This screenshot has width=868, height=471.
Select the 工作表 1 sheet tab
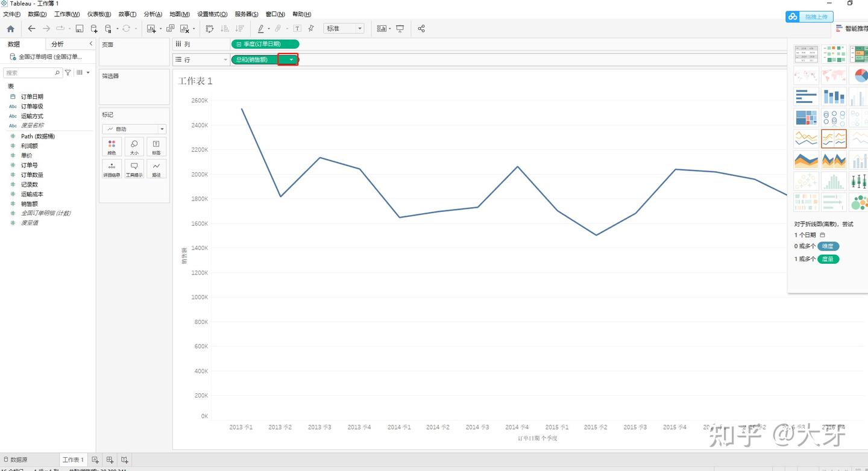click(74, 460)
